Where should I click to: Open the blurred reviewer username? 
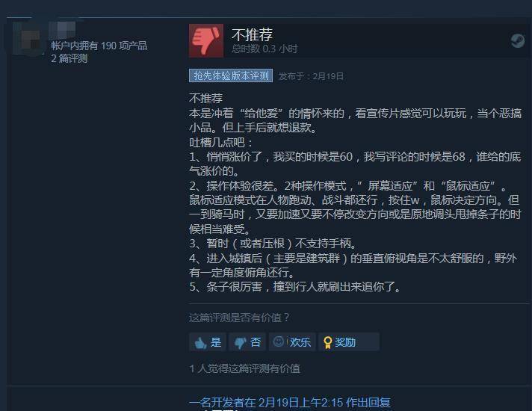[63, 30]
